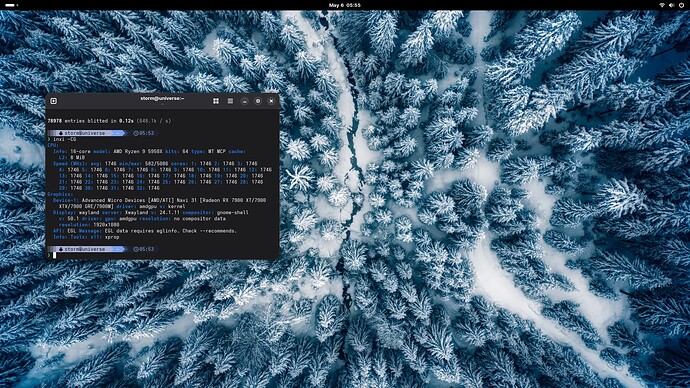Image resolution: width=690 pixels, height=388 pixels.
Task: Open the Activities overview indicator
Action: (11, 5)
